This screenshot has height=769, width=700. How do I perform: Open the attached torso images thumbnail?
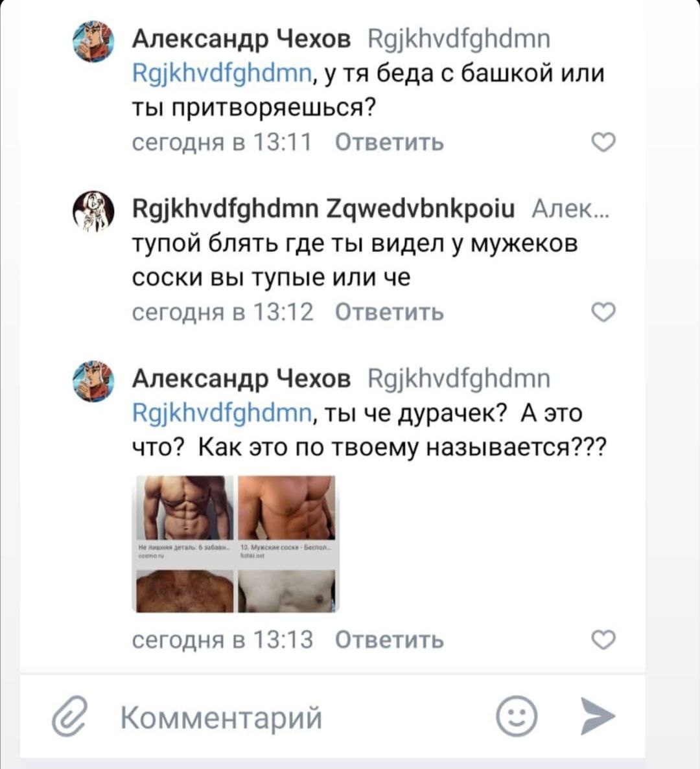point(236,544)
